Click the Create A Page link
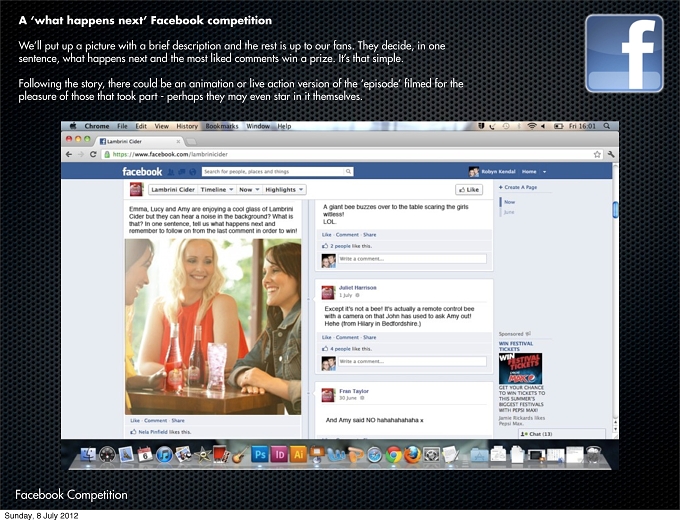Screen dimensions: 680x523 coord(518,187)
